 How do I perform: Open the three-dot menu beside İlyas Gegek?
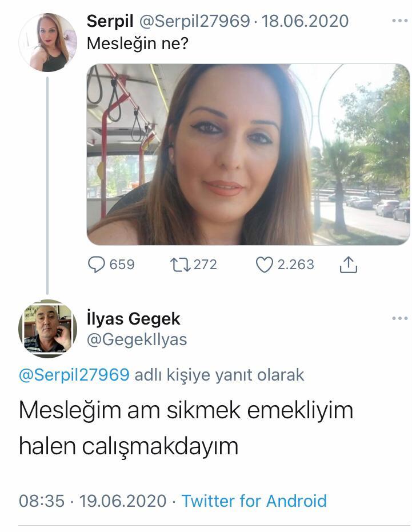tap(400, 318)
